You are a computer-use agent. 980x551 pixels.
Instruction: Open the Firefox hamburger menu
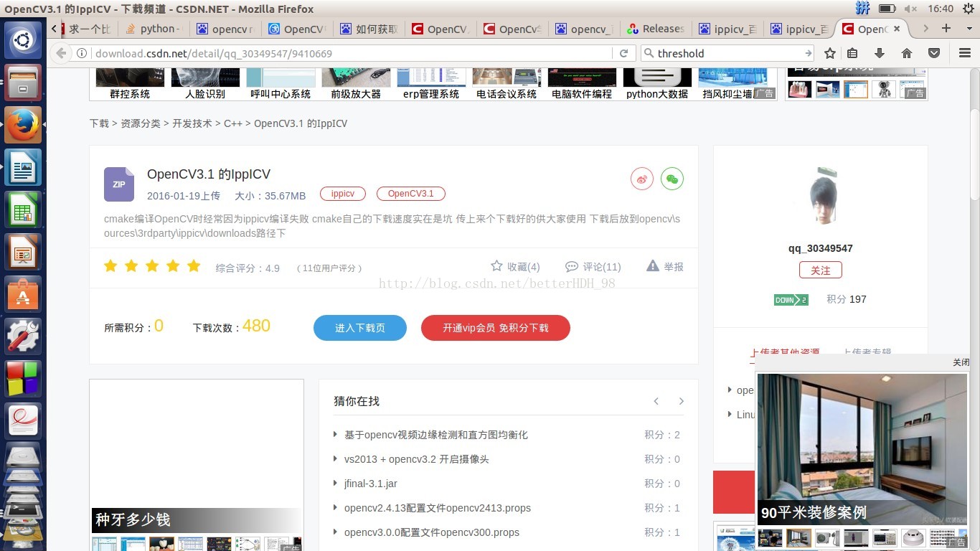[965, 53]
